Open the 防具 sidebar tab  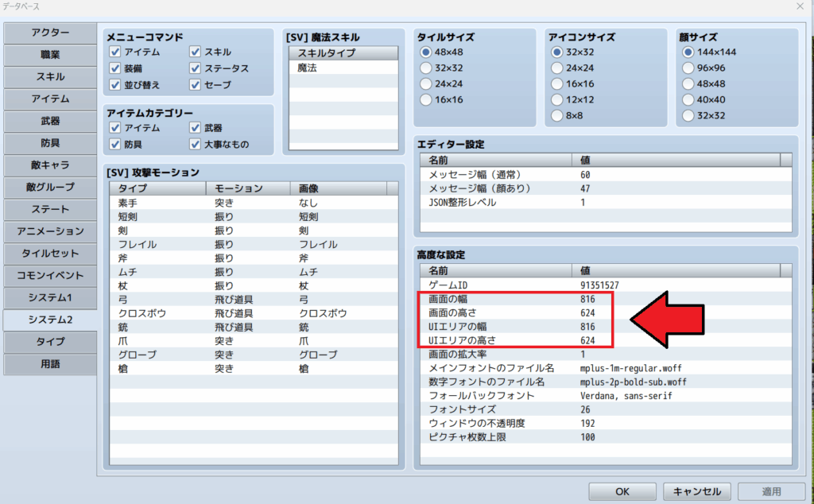coord(50,143)
